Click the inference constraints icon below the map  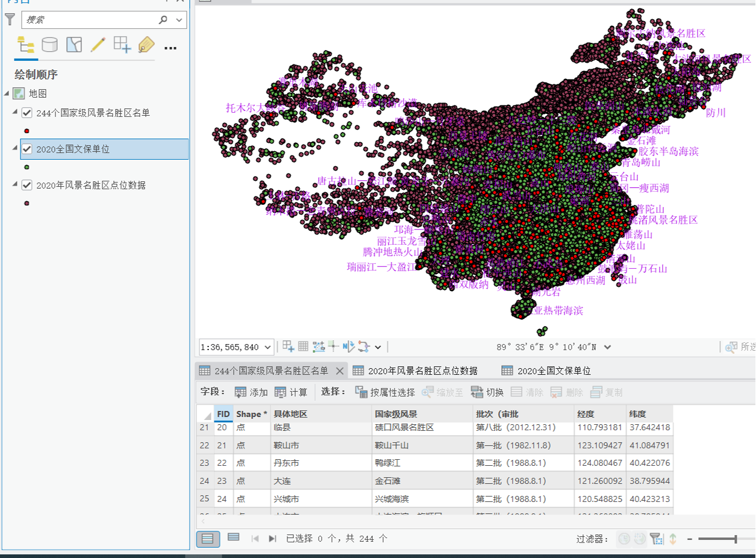point(319,346)
